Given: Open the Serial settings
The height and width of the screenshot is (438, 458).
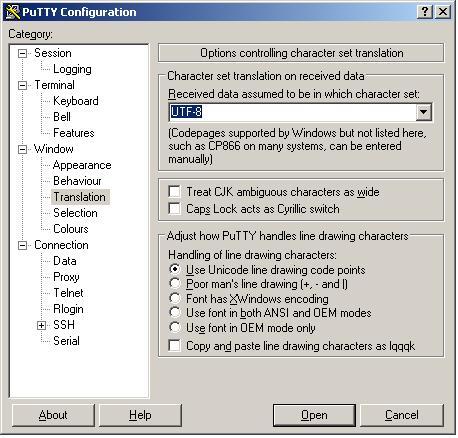Looking at the screenshot, I should tap(66, 341).
